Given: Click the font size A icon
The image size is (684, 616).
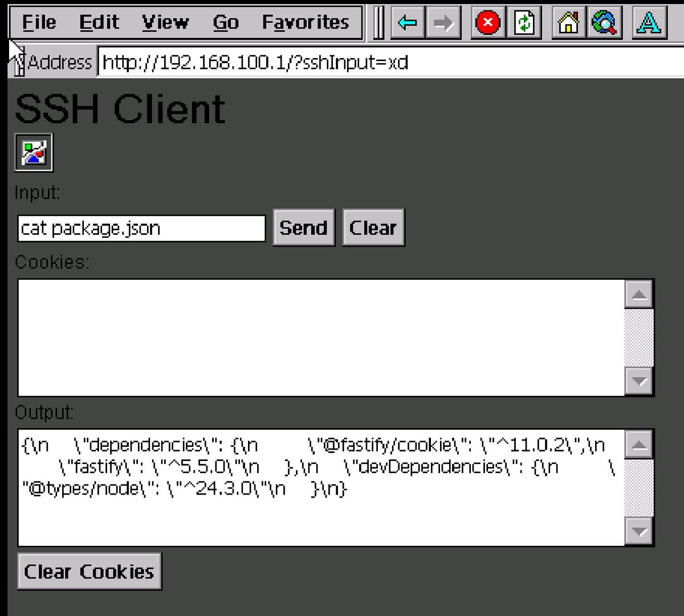Looking at the screenshot, I should 649,23.
